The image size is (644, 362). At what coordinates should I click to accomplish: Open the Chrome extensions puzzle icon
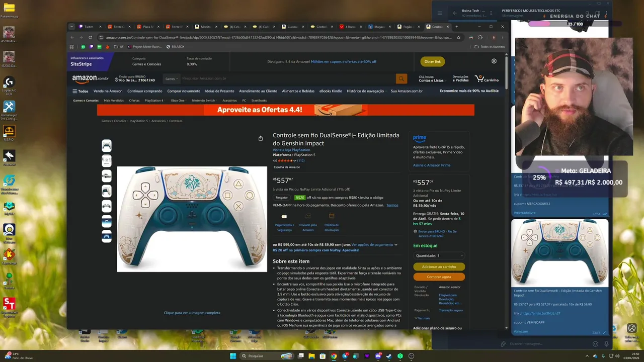click(x=480, y=37)
